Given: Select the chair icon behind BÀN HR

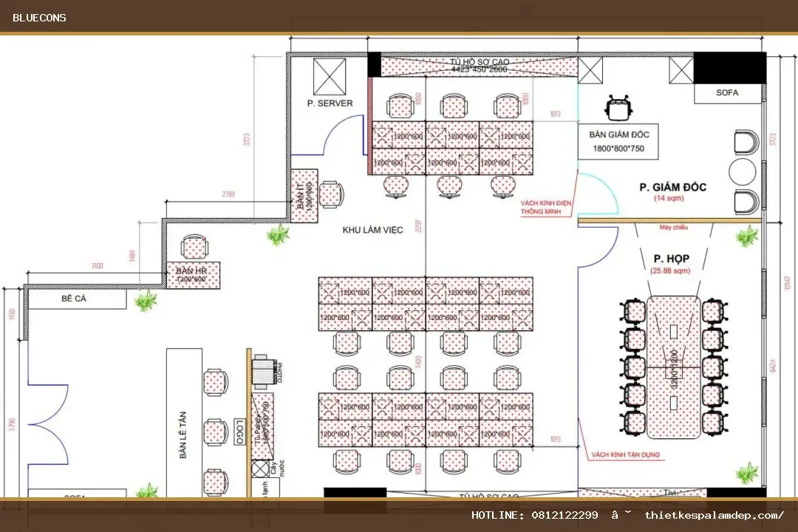Looking at the screenshot, I should pyautogui.click(x=194, y=247).
